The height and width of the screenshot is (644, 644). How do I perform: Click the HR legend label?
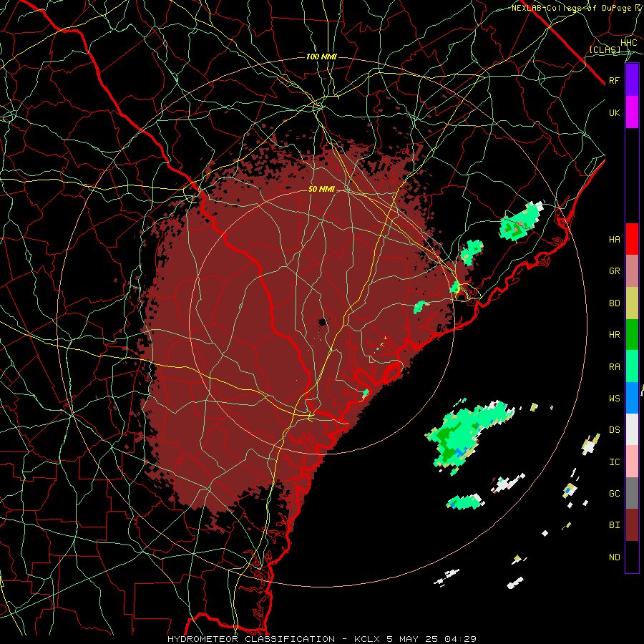615,335
